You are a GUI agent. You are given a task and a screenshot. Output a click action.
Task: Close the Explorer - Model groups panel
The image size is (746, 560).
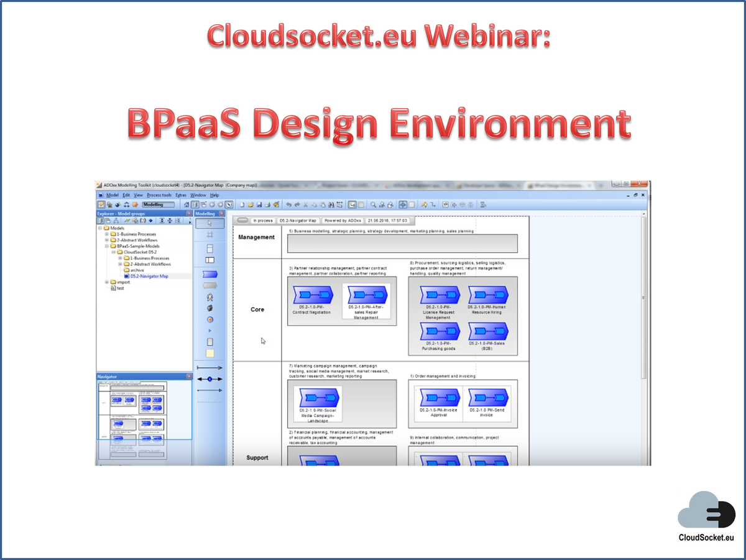[189, 213]
